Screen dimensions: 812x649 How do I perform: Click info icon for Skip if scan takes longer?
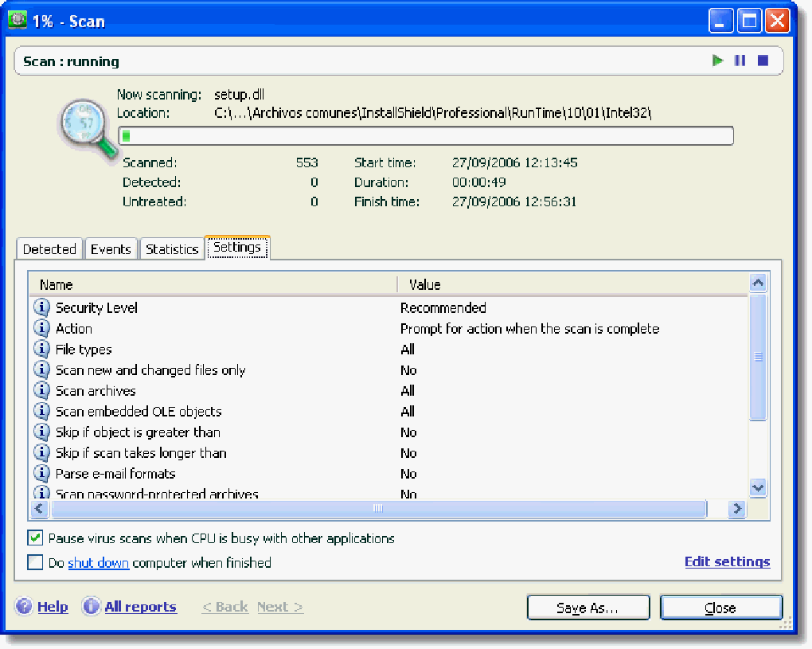click(x=42, y=452)
